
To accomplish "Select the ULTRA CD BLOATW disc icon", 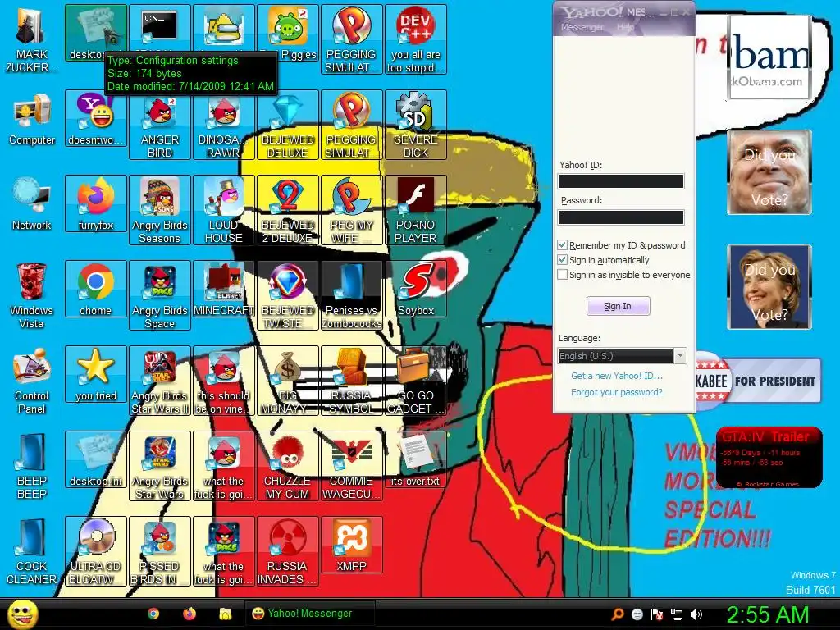I will (96, 551).
